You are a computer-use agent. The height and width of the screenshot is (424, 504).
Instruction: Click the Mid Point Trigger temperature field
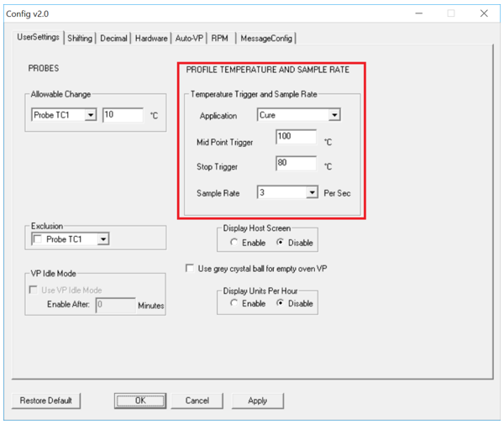(296, 137)
